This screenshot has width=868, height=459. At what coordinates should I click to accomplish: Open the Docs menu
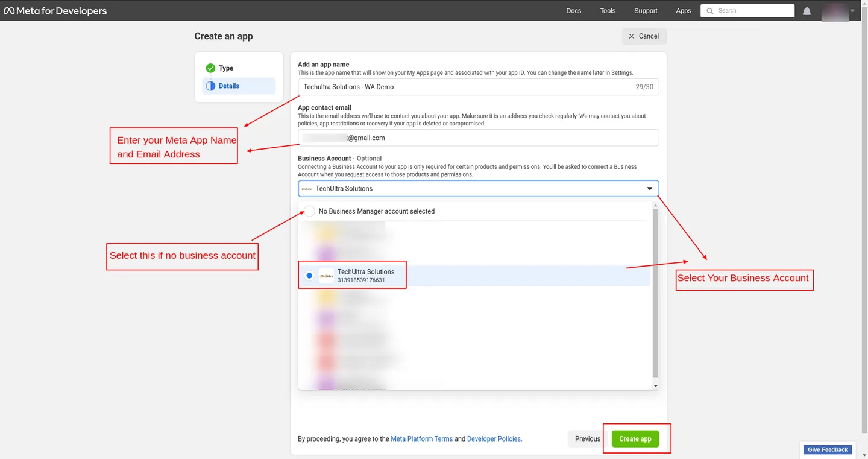coord(574,11)
